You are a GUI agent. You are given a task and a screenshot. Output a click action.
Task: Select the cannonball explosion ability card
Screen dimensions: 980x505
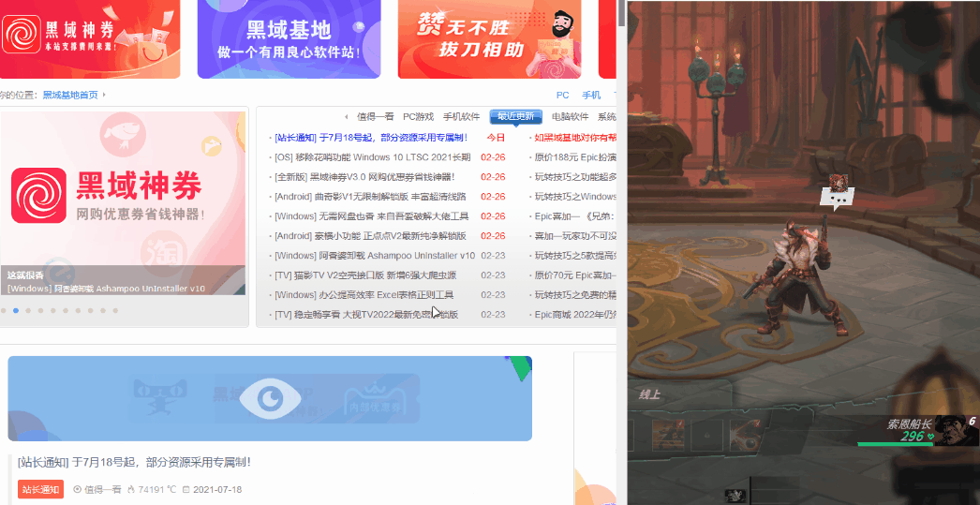pyautogui.click(x=745, y=435)
